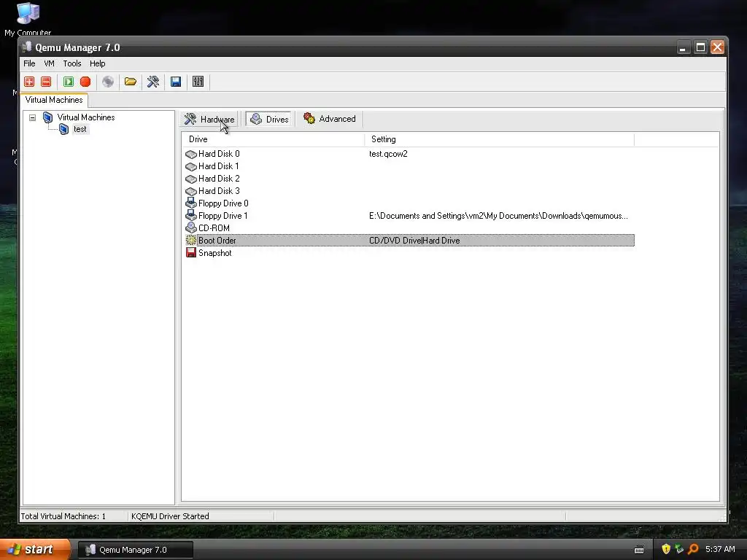
Task: Click Qemu Manager 7.0 taskbar button
Action: tap(135, 550)
